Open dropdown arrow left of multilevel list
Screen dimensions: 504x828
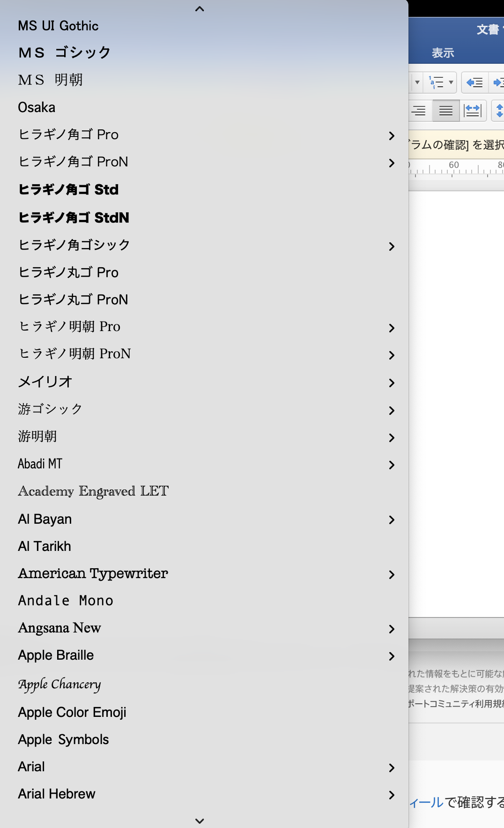click(x=417, y=83)
